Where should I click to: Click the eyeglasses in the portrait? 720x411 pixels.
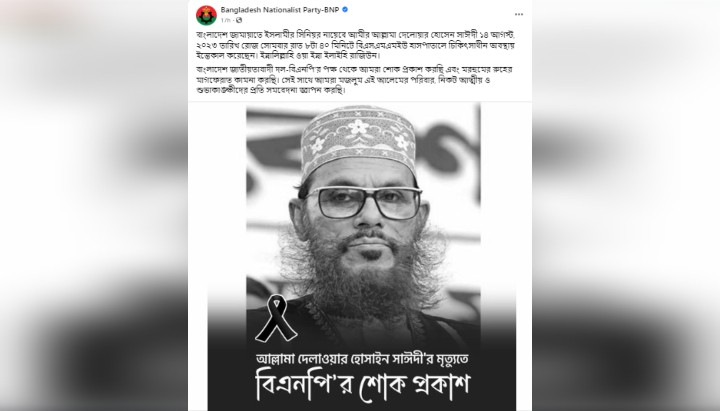click(x=363, y=202)
